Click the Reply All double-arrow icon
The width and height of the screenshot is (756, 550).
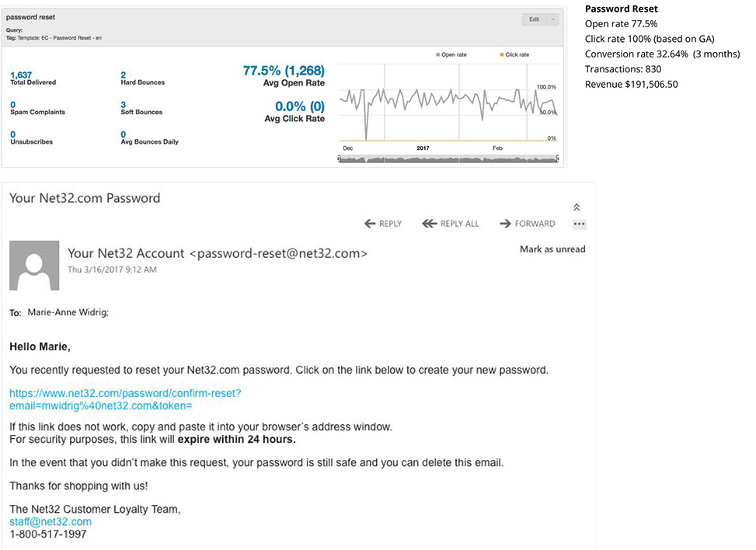tap(429, 224)
